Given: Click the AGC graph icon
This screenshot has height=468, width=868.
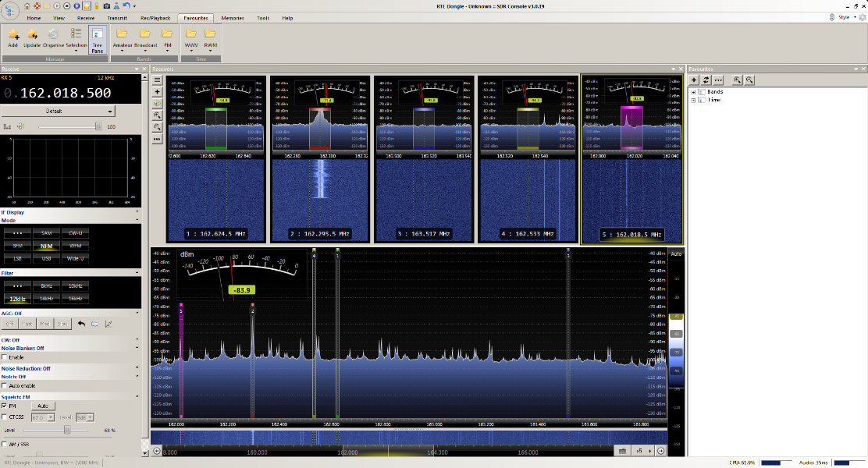Looking at the screenshot, I should 108,324.
